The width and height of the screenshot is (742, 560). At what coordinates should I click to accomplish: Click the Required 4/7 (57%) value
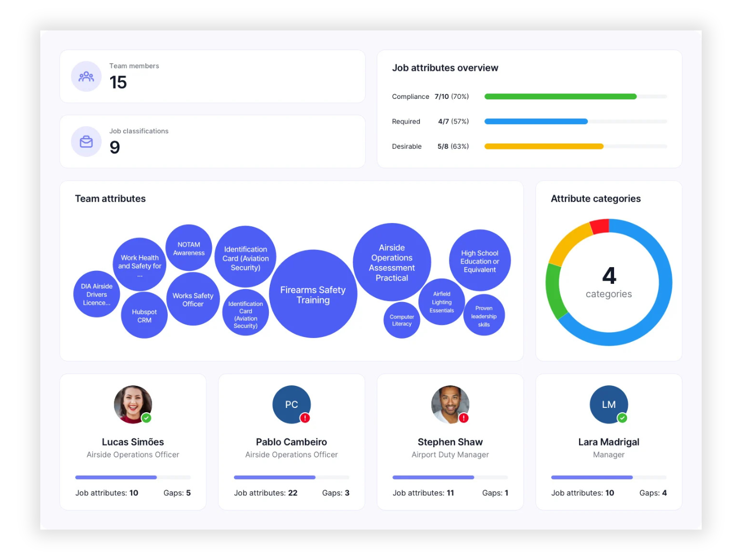453,121
